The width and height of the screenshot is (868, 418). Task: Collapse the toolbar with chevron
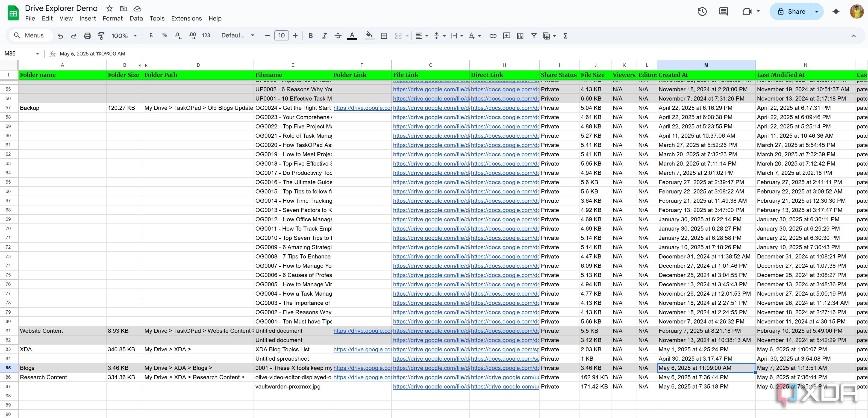click(854, 36)
